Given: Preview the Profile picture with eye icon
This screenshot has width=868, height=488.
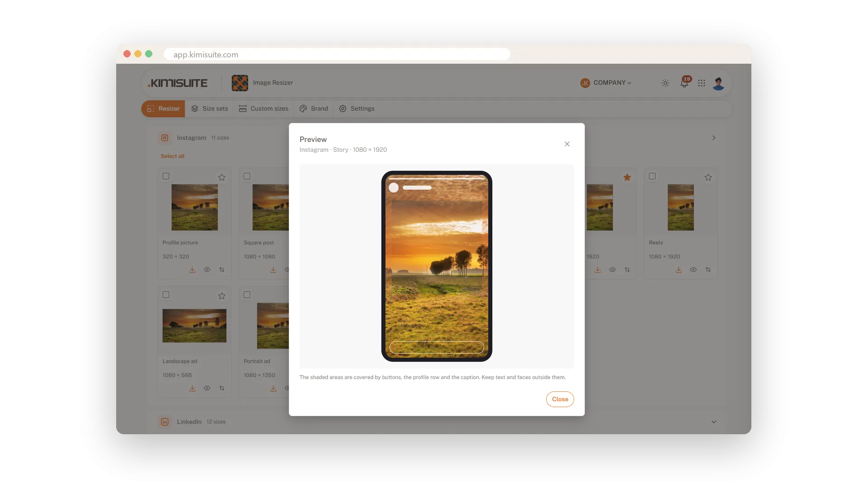Looking at the screenshot, I should coord(207,270).
